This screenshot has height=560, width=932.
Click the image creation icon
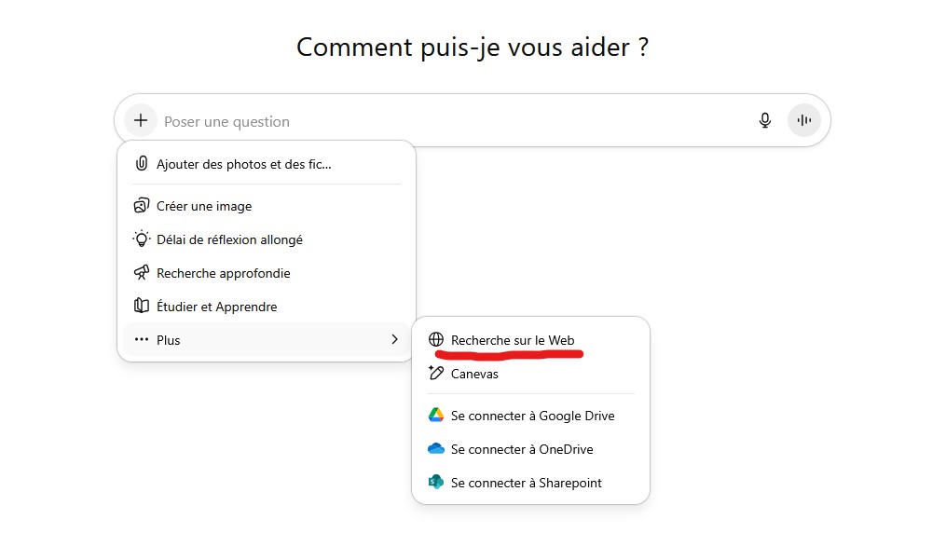142,206
